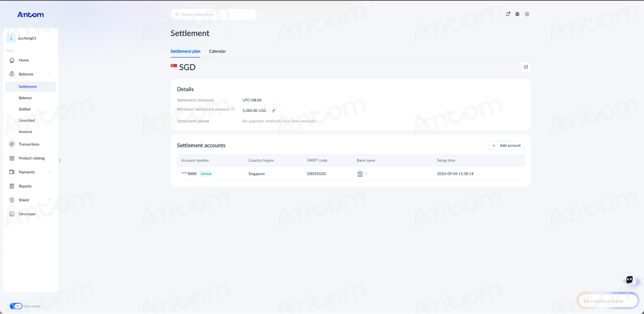The width and height of the screenshot is (644, 314).
Task: Open the jiucheng01 account switcher
Action: [31, 38]
